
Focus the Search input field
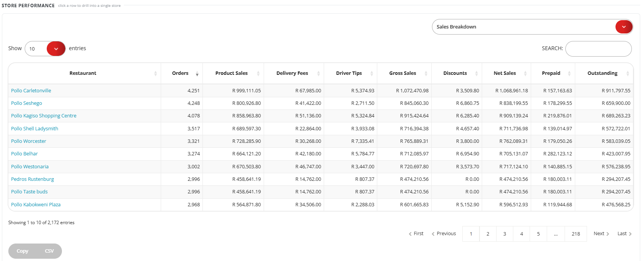(598, 49)
